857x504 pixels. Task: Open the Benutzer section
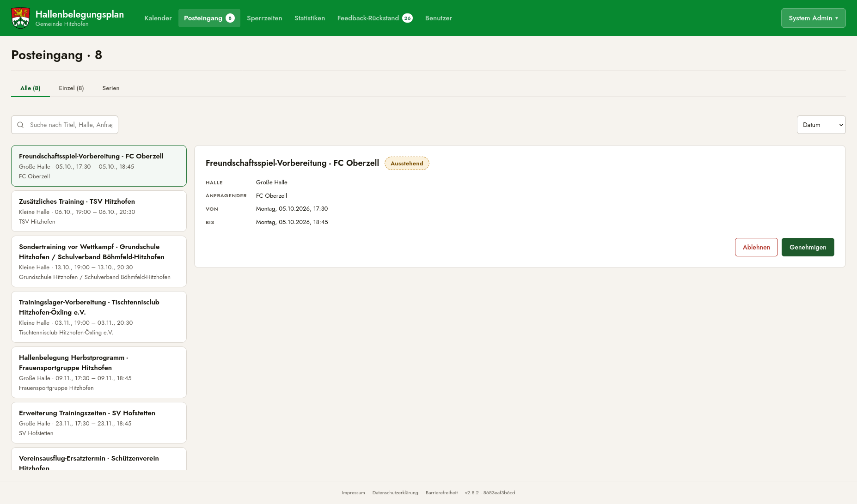(x=439, y=18)
